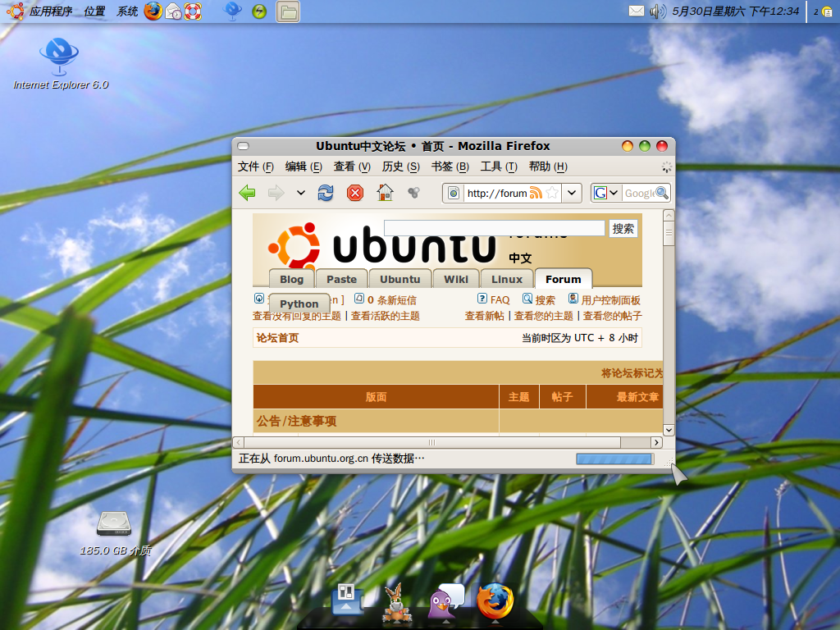Open the search engine selector dropdown
The height and width of the screenshot is (630, 840).
[606, 193]
